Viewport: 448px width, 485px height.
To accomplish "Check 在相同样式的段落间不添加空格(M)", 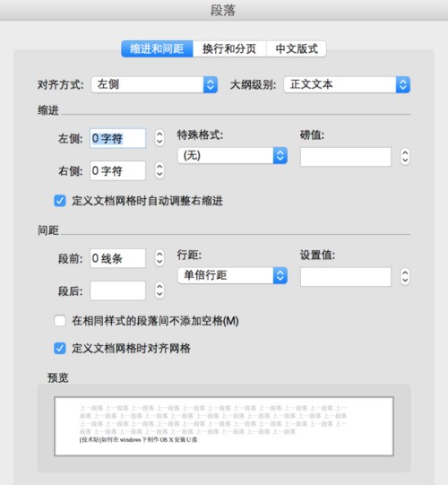I will click(60, 321).
